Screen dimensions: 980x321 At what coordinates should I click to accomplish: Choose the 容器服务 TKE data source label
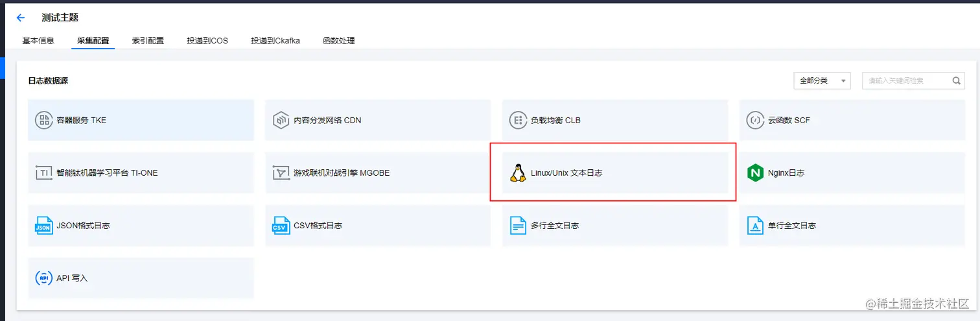[82, 120]
